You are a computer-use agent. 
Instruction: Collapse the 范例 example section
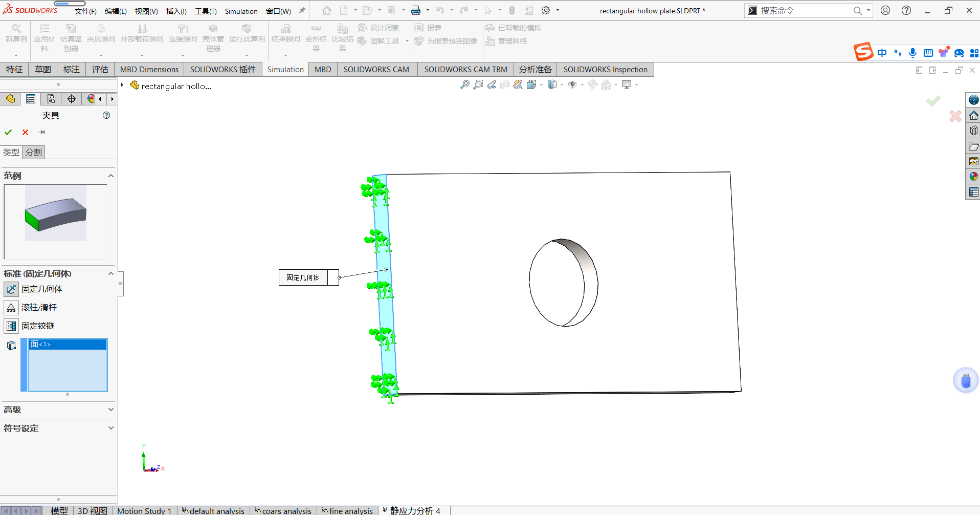(110, 176)
